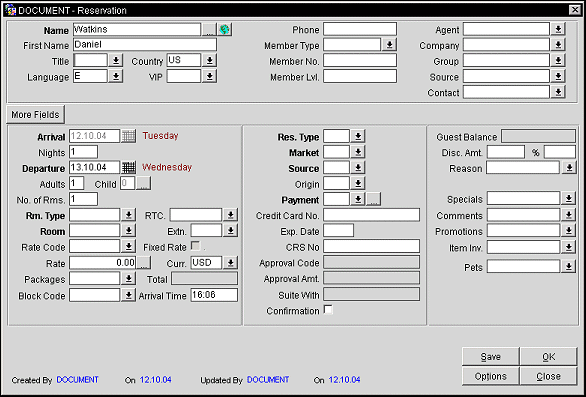Open the Rate details ellipsis button
This screenshot has height=397, width=586.
pyautogui.click(x=143, y=263)
